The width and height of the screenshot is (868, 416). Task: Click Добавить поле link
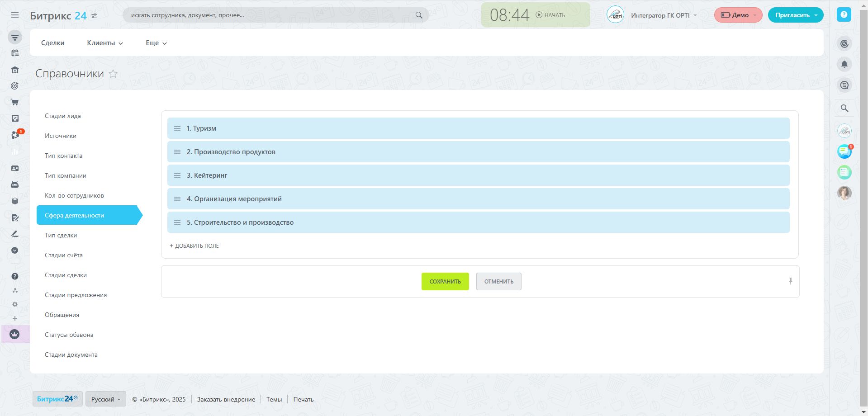click(194, 246)
